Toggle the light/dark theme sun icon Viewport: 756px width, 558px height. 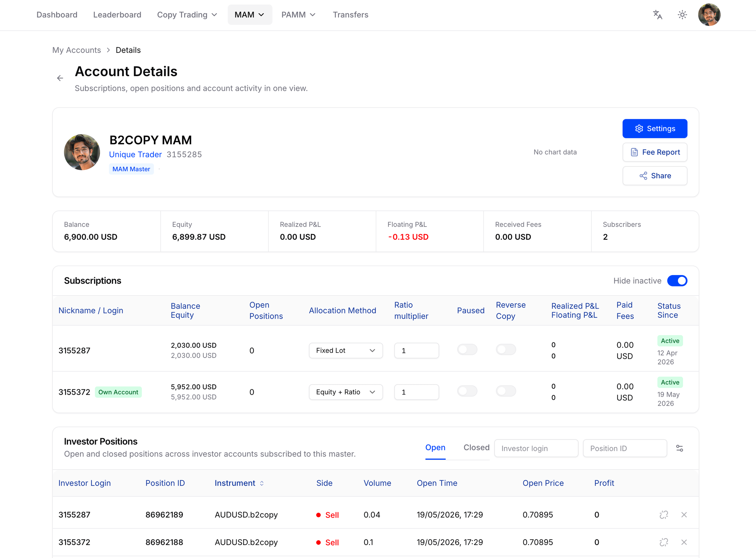coord(682,15)
